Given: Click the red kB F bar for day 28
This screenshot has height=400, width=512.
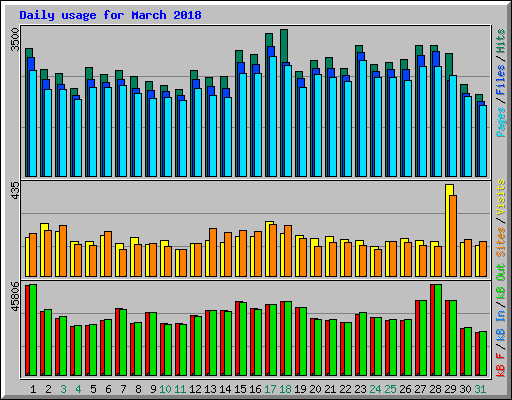Looking at the screenshot, I should [x=432, y=330].
